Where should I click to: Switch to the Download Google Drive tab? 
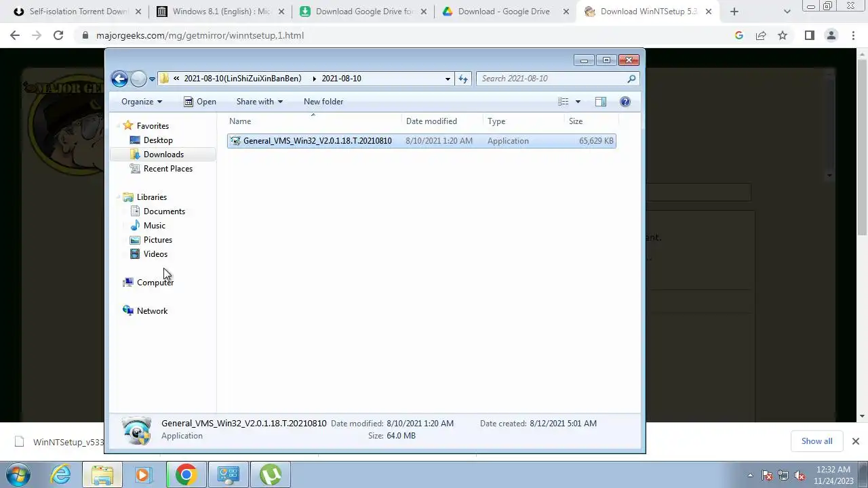[363, 12]
